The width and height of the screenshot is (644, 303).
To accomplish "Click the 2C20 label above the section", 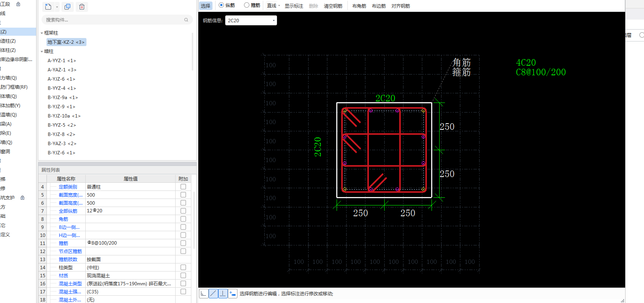I will 385,98.
